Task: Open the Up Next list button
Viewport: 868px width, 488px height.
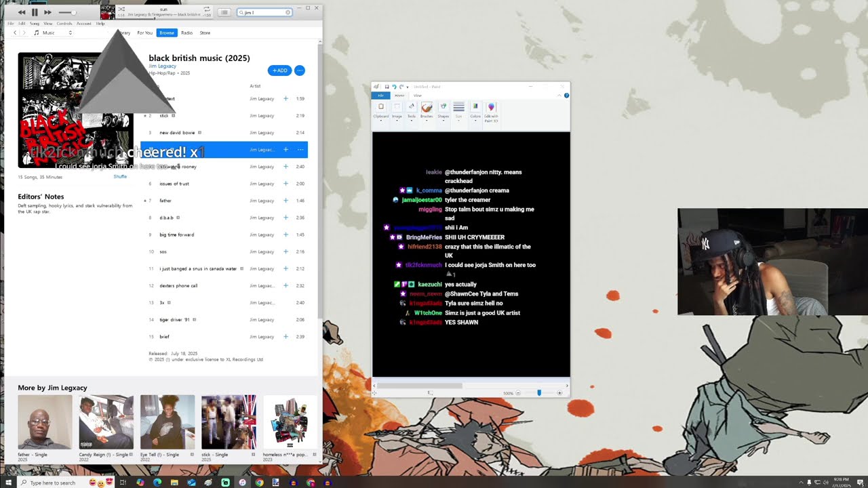Action: 224,12
